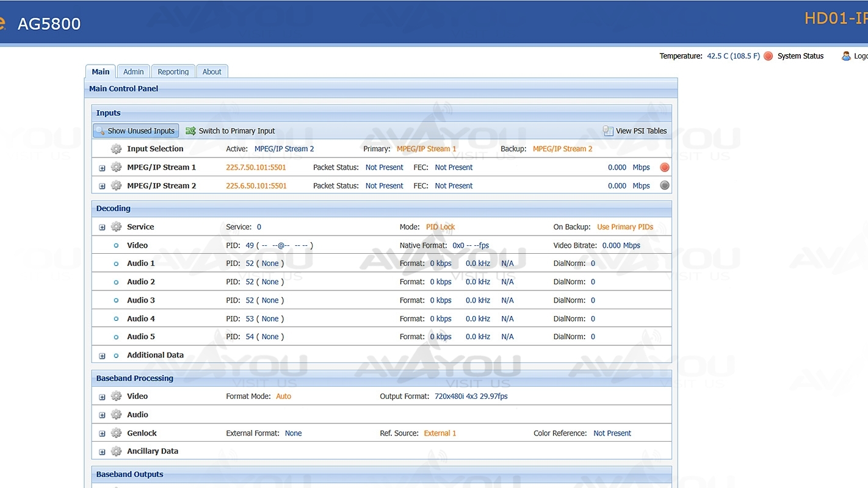Toggle the Show Unused Inputs button
Screen dimensions: 868x488
point(136,131)
